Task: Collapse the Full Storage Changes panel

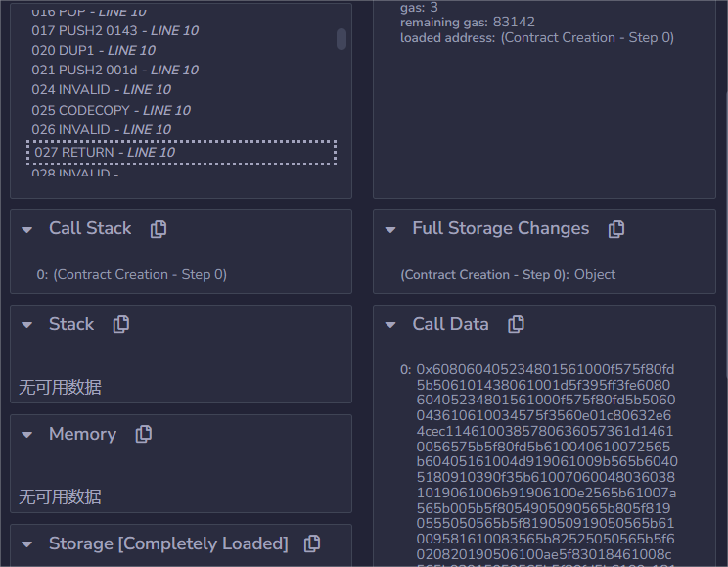Action: pos(390,229)
